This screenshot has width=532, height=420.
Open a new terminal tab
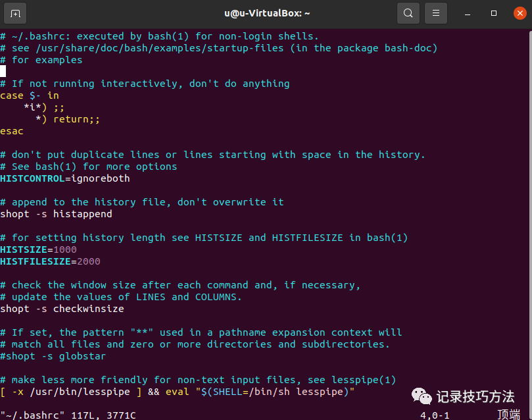point(15,14)
